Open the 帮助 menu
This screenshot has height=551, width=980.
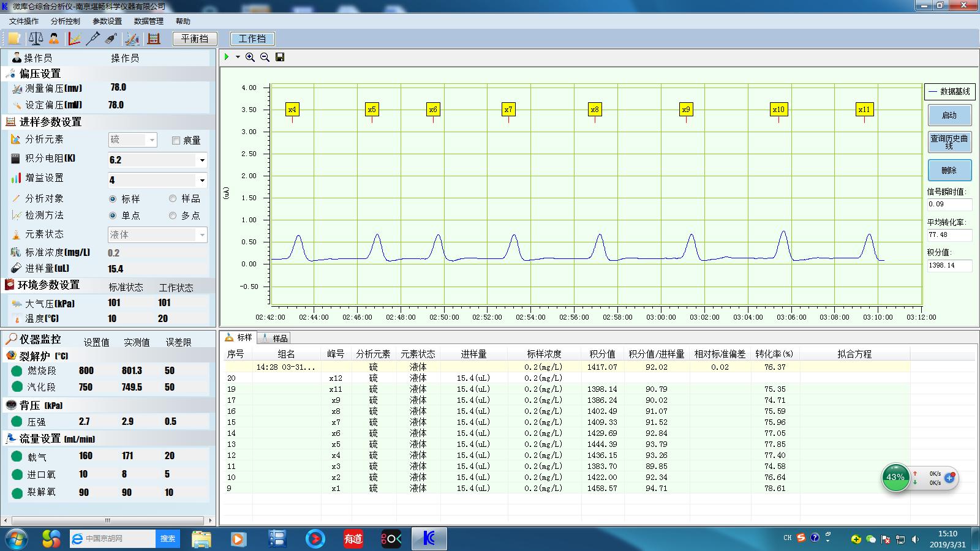pyautogui.click(x=183, y=21)
